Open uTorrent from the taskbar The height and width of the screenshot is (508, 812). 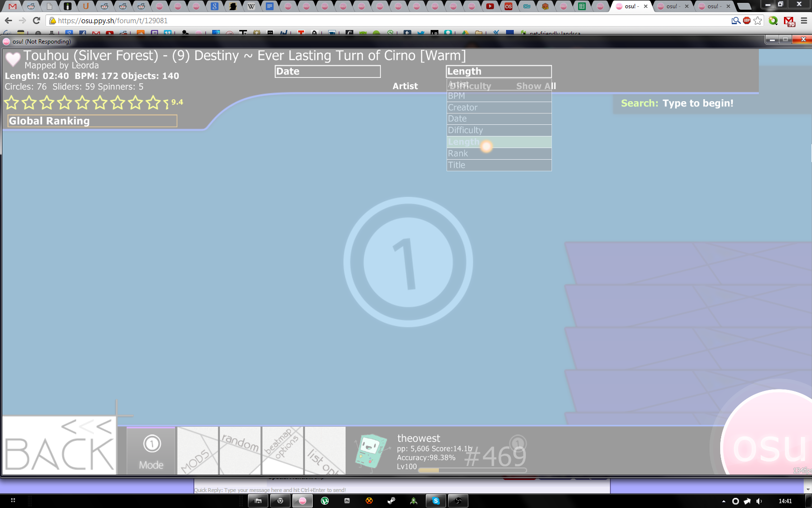pyautogui.click(x=325, y=501)
